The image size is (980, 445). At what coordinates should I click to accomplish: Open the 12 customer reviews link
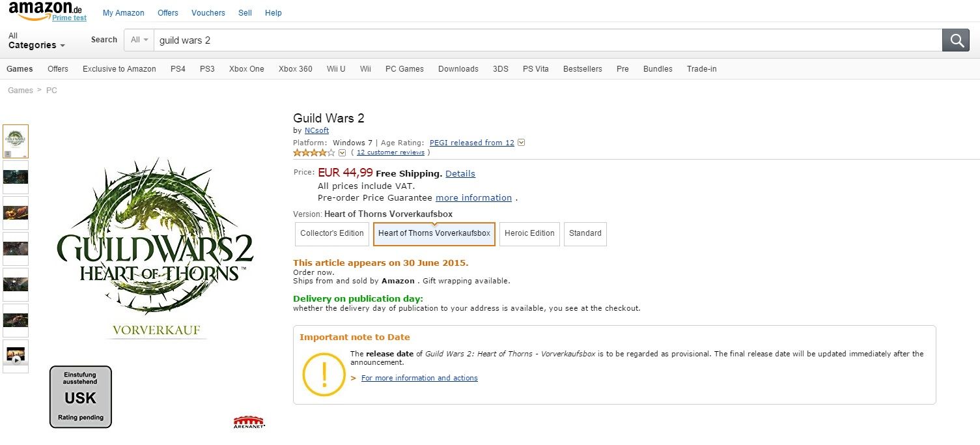click(390, 152)
